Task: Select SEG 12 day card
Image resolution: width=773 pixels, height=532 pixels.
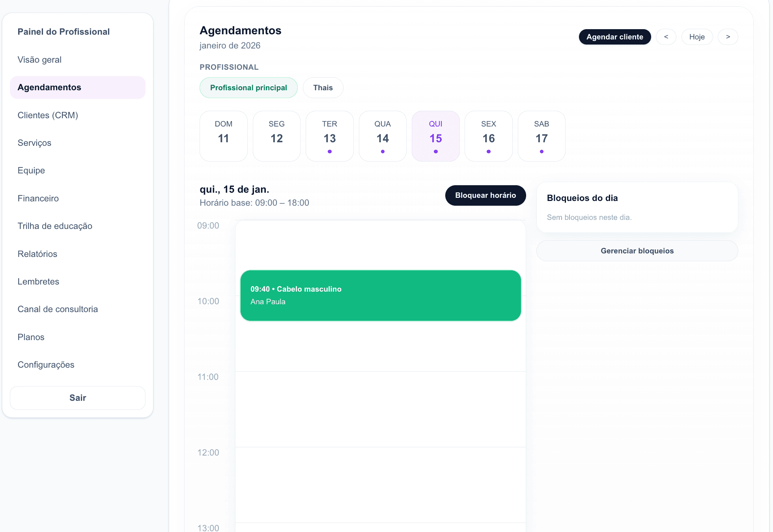Action: point(276,136)
